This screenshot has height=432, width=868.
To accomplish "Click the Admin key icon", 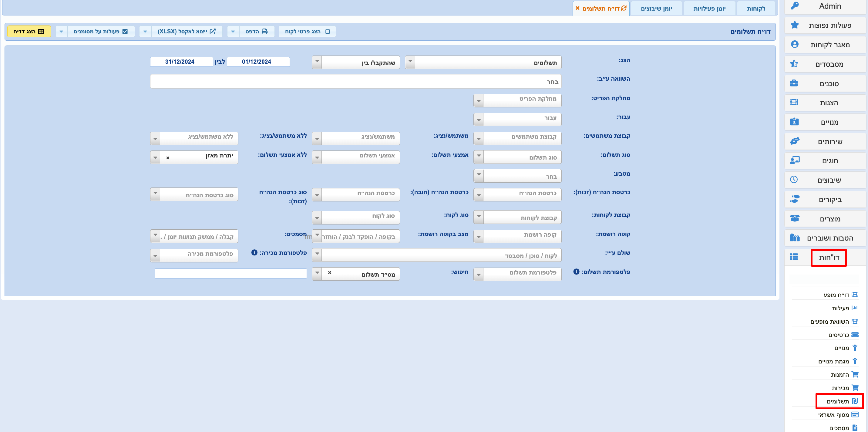I will 795,6.
